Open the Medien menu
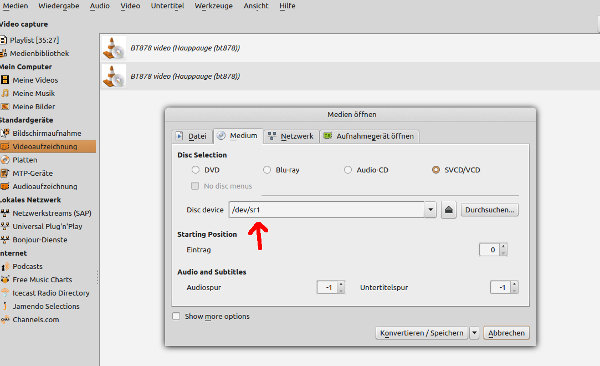Viewport: 600px width, 366px height. click(x=15, y=6)
